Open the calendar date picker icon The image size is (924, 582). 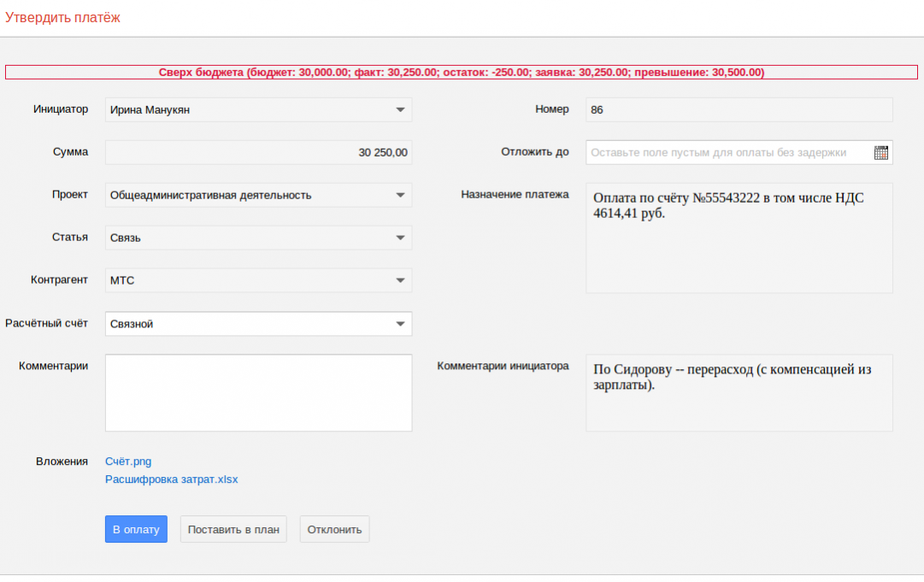tap(881, 153)
